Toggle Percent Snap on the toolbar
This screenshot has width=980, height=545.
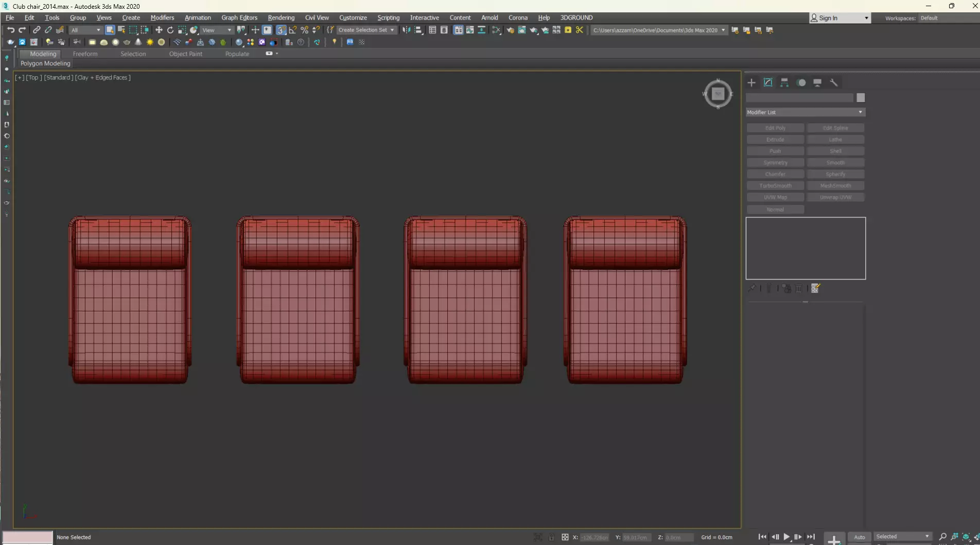(x=304, y=30)
